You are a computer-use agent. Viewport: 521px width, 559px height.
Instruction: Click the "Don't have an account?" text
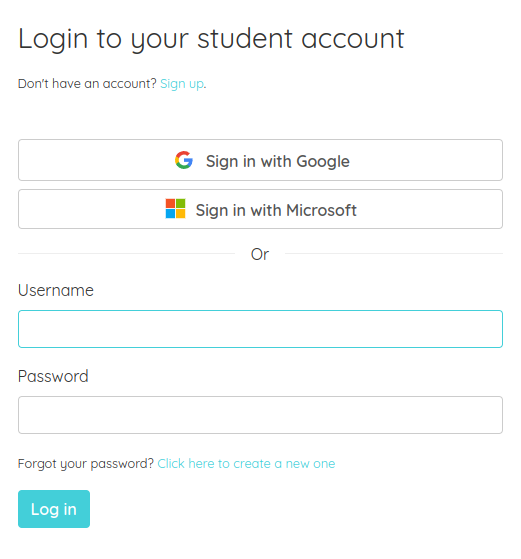pyautogui.click(x=87, y=84)
